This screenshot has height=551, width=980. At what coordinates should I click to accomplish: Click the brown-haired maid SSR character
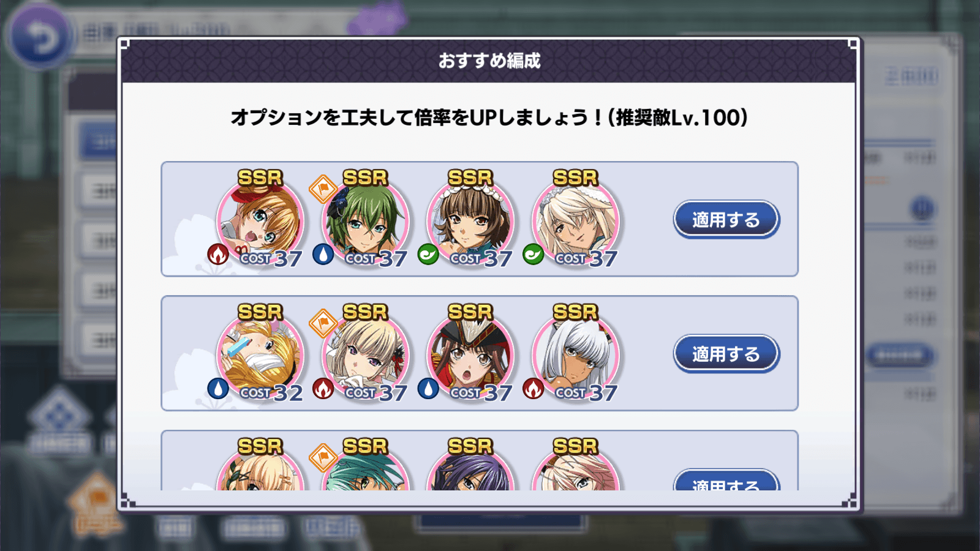click(470, 219)
